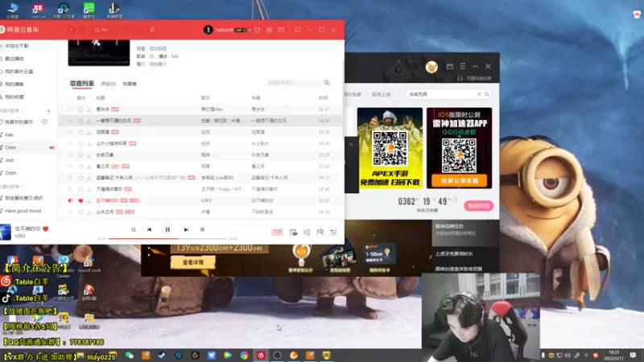Click search magnifier in playlist search box

point(327,83)
